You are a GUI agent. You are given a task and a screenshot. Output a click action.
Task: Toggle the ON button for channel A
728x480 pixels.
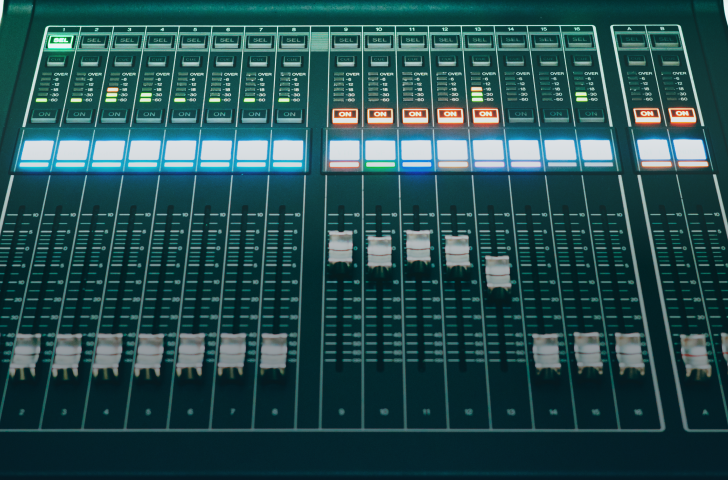click(647, 115)
